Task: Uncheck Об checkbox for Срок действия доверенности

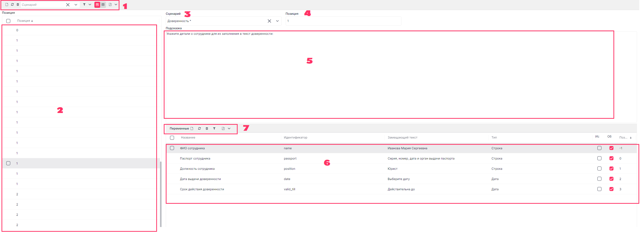Action: [611, 189]
